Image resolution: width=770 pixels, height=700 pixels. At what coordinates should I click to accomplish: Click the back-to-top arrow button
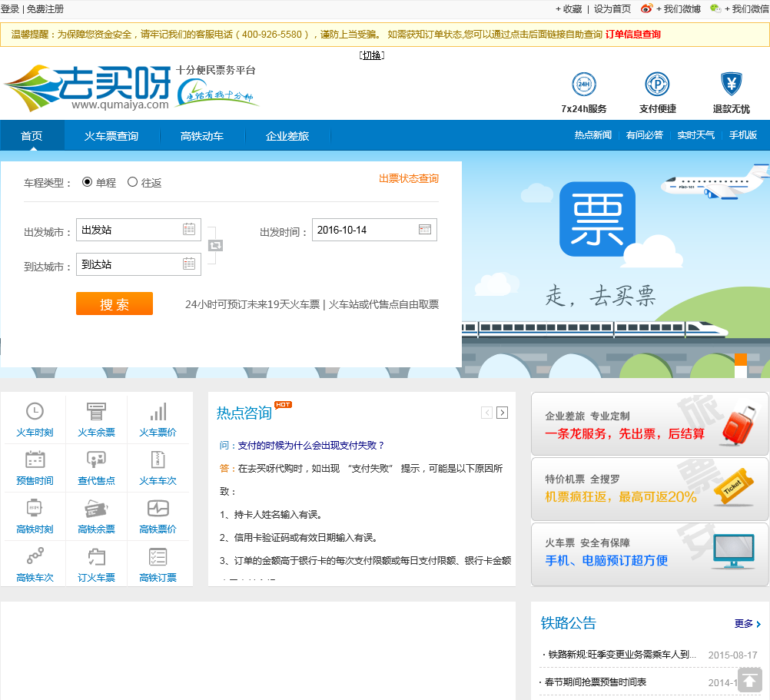(x=749, y=679)
